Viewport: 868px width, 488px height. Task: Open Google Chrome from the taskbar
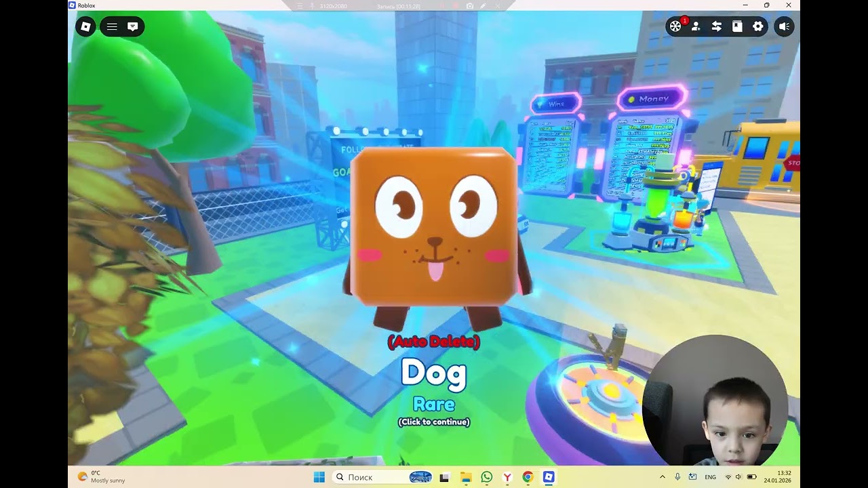tap(528, 477)
